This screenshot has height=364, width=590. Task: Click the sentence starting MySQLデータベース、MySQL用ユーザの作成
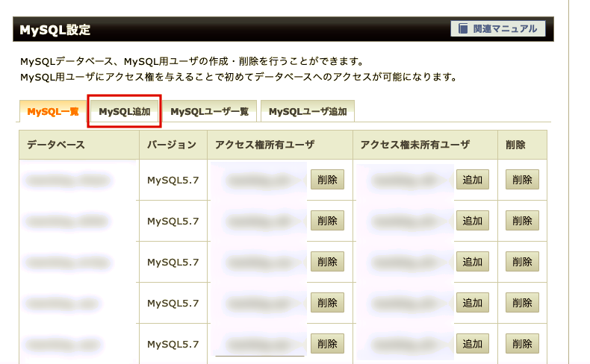pos(192,61)
